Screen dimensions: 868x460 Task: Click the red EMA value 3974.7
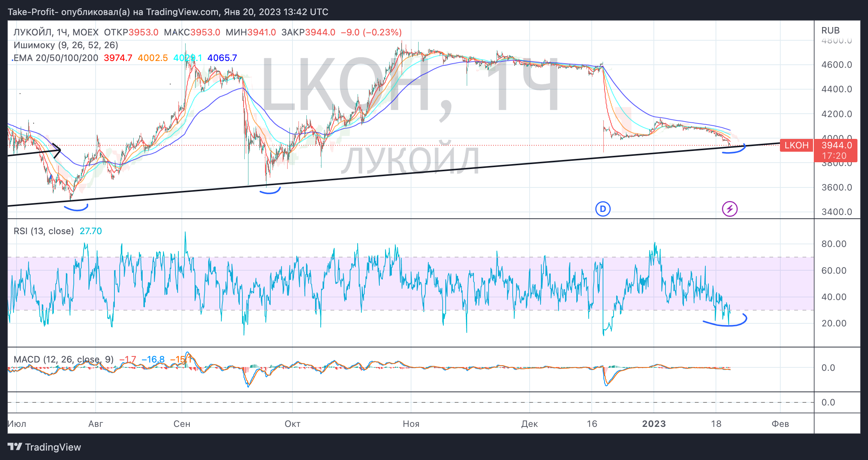pos(118,58)
